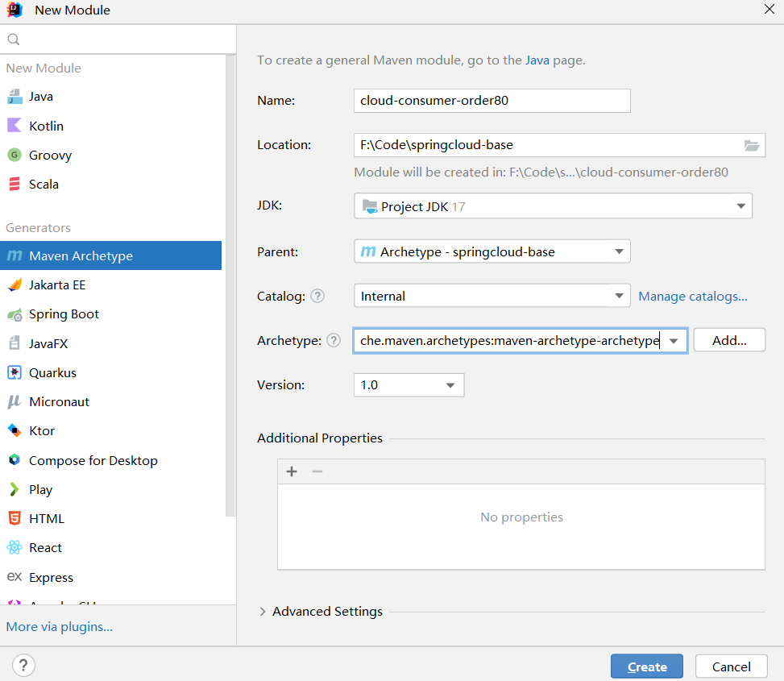784x681 pixels.
Task: Click the Express ex icon
Action: 15,576
